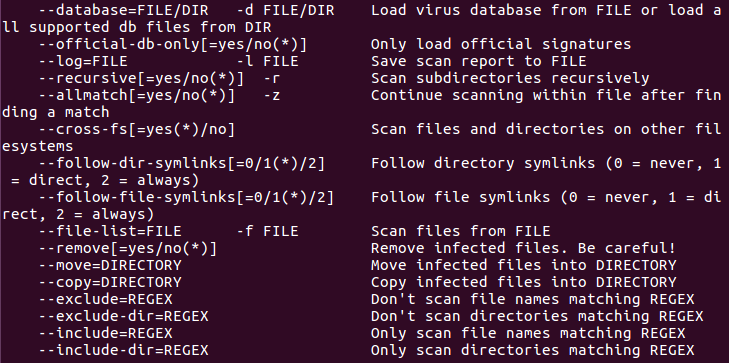Click the --official-db-only option text

[173, 44]
